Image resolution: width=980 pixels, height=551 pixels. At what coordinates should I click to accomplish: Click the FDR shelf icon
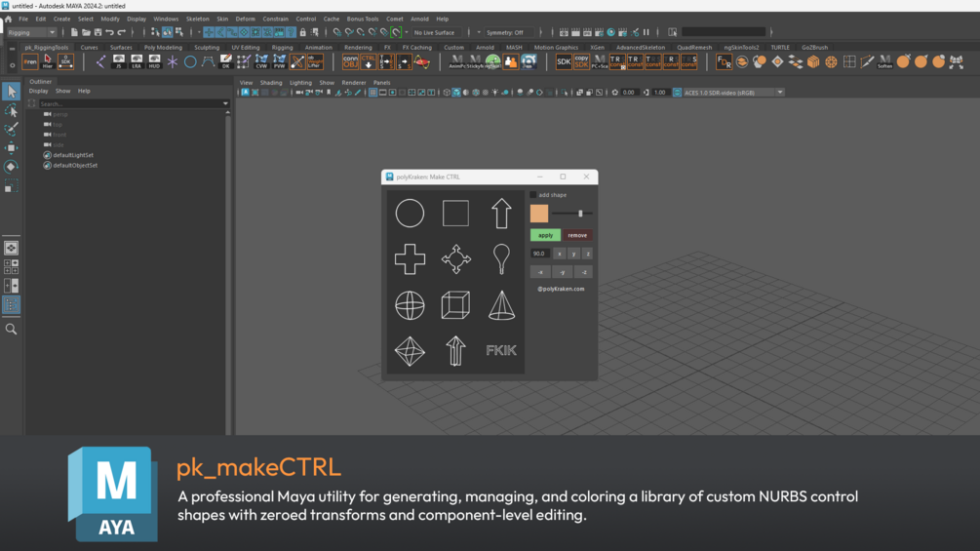[724, 61]
